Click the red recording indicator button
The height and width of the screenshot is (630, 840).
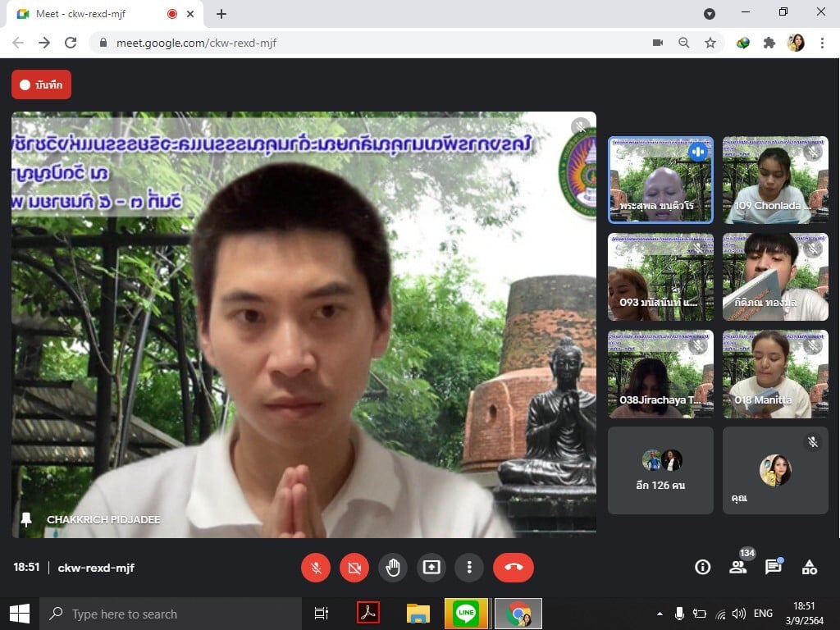coord(41,84)
